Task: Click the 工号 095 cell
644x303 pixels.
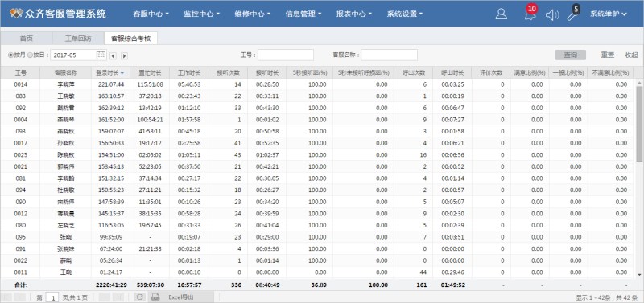Action: 21,237
